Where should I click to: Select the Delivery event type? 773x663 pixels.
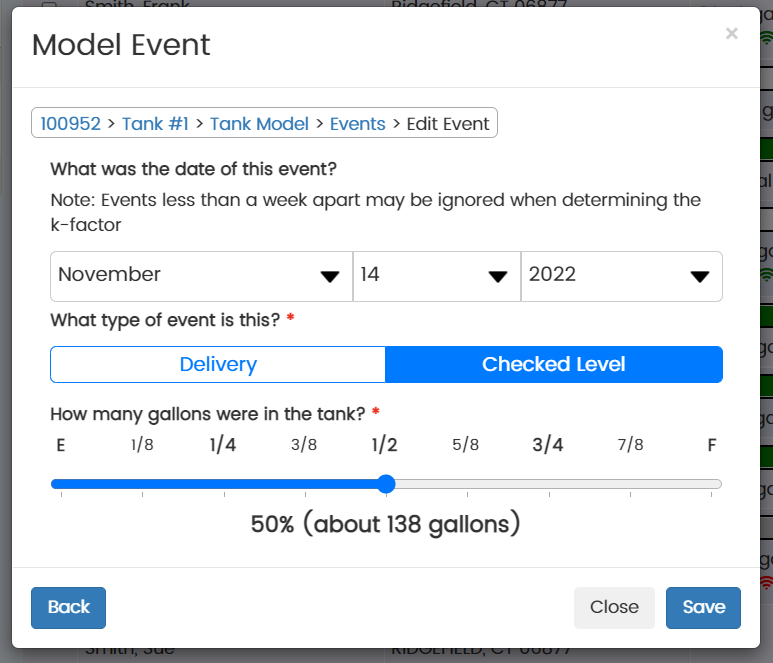(x=218, y=365)
